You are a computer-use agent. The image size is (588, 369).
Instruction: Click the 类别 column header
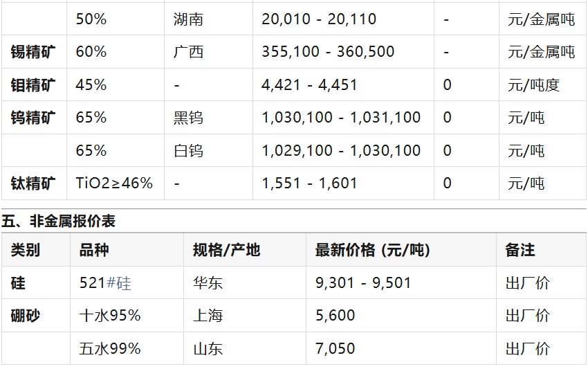click(x=26, y=250)
